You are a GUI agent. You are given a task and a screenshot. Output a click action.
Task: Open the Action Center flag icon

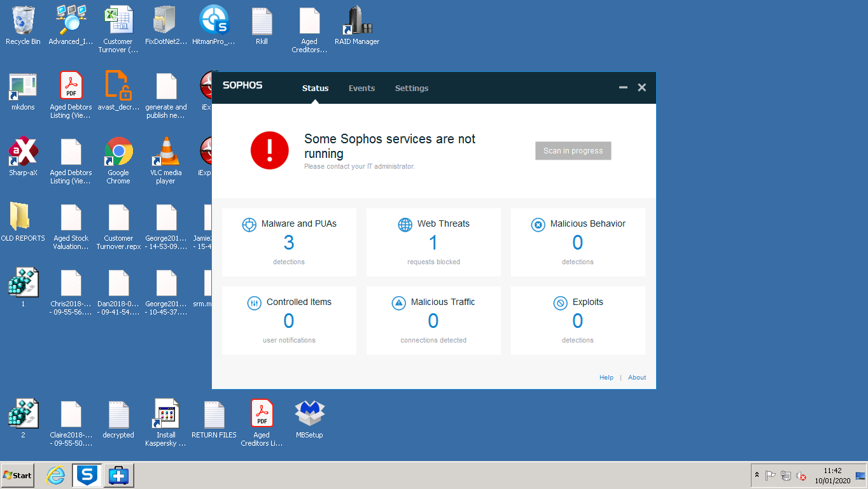770,476
